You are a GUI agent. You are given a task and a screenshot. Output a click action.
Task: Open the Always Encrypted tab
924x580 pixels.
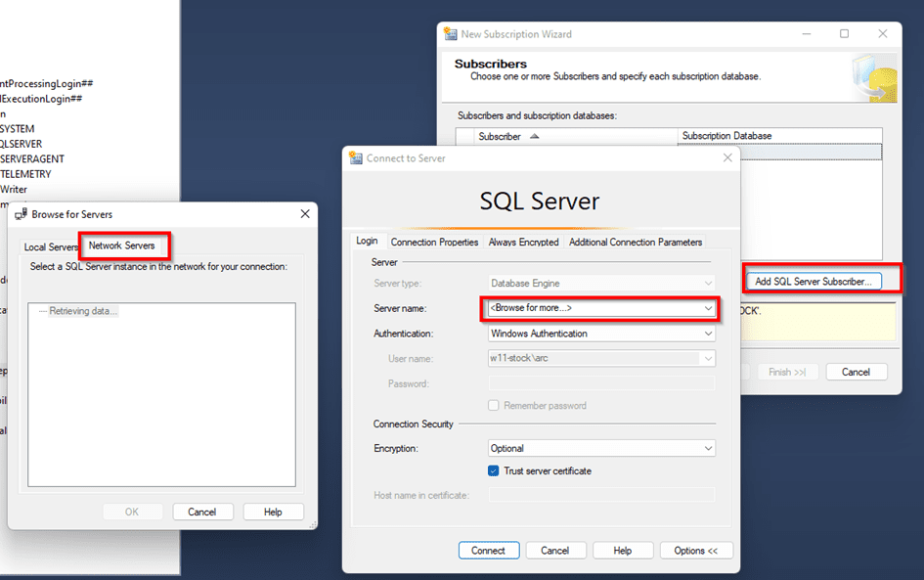[x=523, y=242]
